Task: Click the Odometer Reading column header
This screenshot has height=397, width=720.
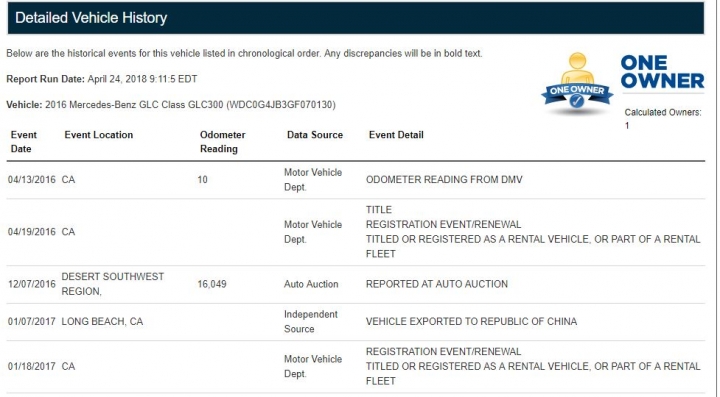Action: click(223, 142)
